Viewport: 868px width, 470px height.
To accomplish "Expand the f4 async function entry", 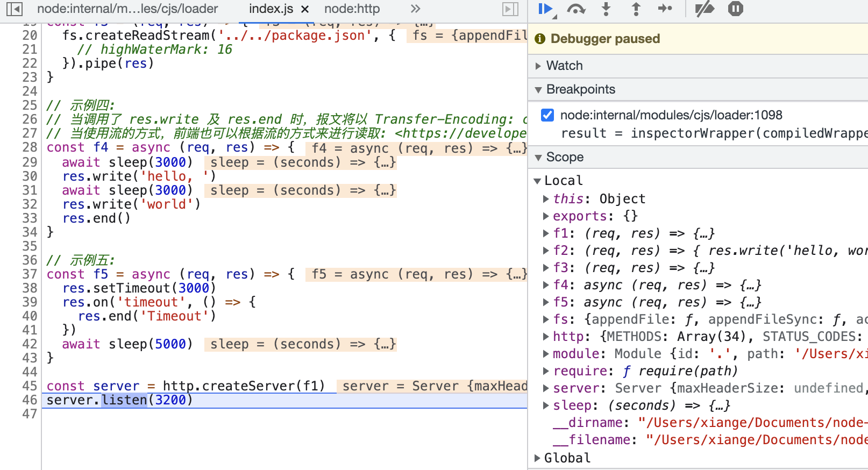I will click(546, 285).
